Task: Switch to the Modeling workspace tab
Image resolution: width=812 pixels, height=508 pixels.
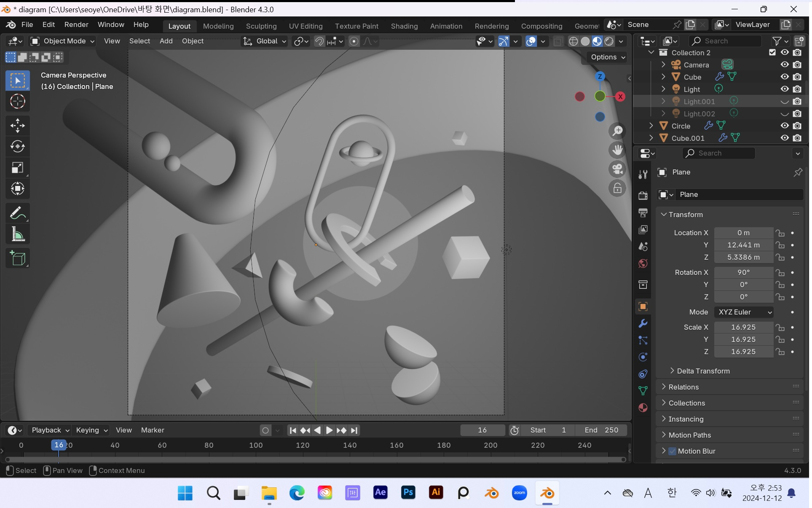Action: coord(218,26)
